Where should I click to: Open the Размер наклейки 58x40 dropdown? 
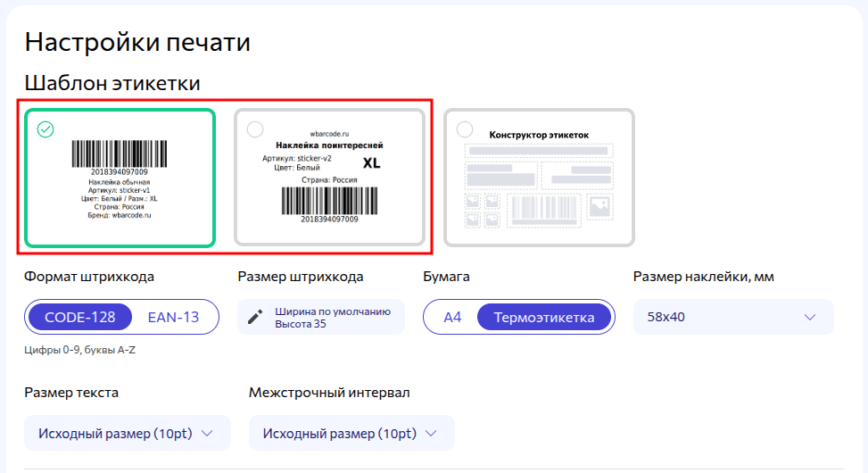point(733,318)
